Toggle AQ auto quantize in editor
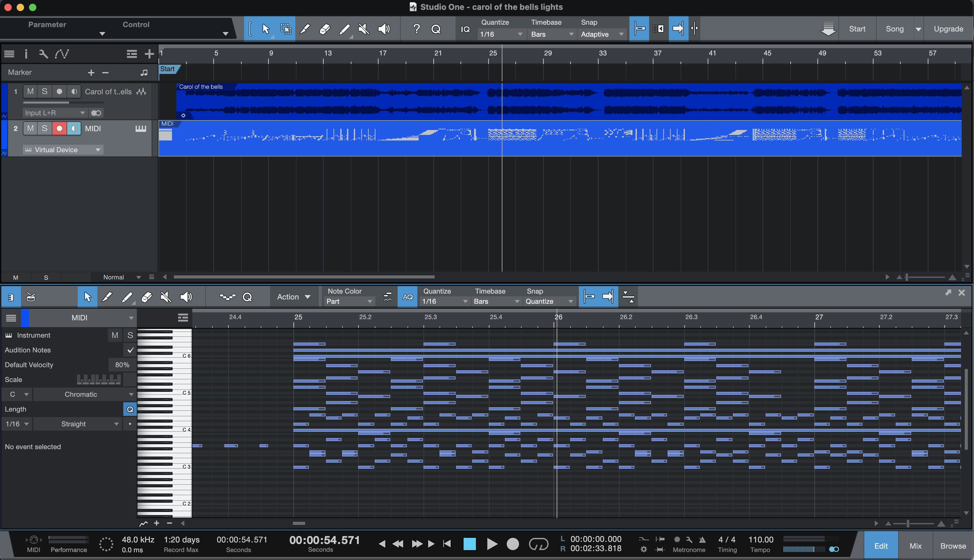The image size is (974, 560). 407,297
